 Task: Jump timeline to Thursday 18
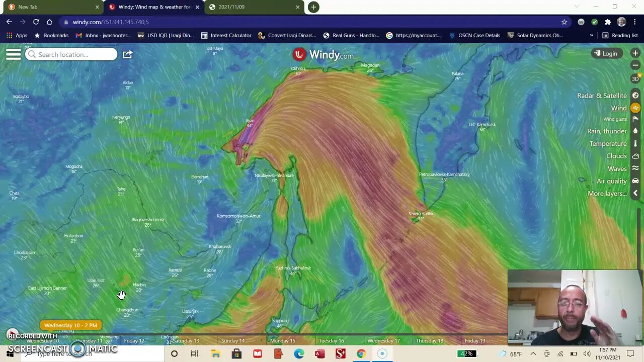[430, 341]
